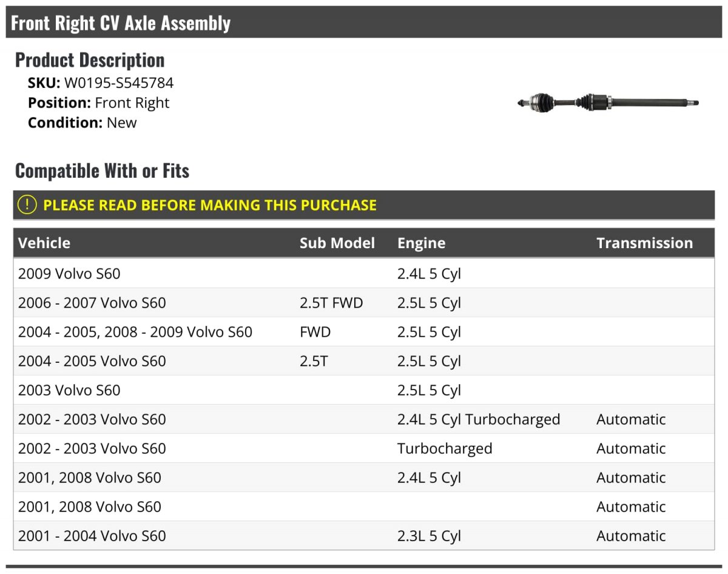Screen dimensions: 728x574
Task: Click the Compatible With or Fits heading
Action: 103,171
